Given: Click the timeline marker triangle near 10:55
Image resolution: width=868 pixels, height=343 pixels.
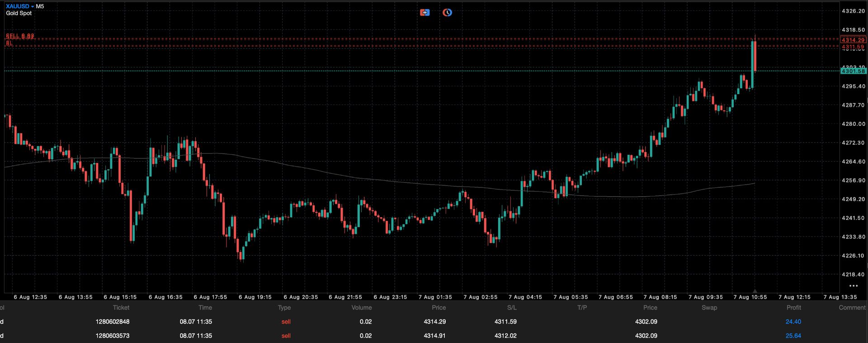Looking at the screenshot, I should pyautogui.click(x=755, y=291).
